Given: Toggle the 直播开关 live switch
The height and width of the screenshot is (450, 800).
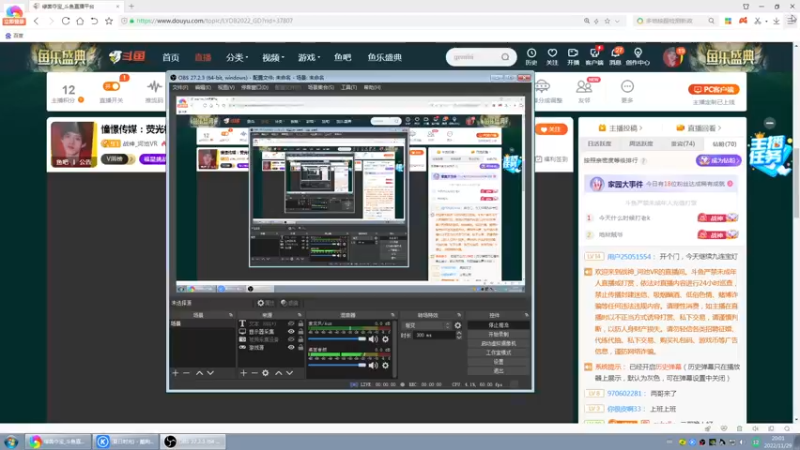Looking at the screenshot, I should [111, 87].
